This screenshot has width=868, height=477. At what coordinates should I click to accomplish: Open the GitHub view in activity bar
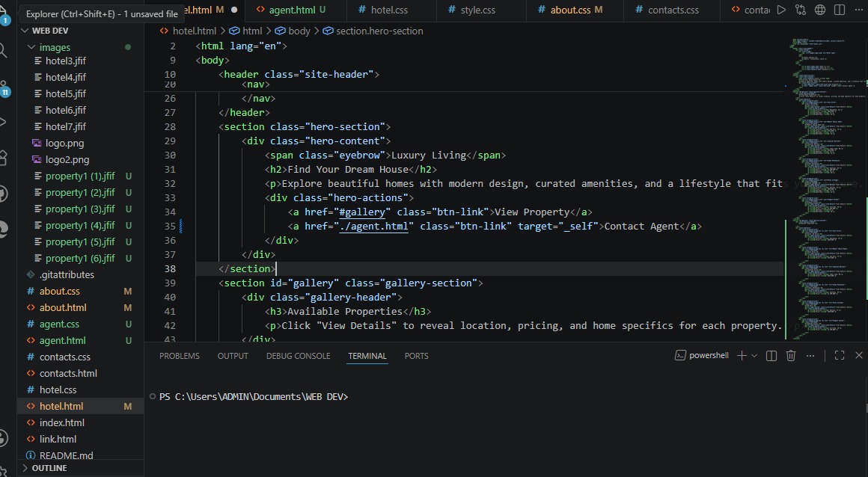pyautogui.click(x=3, y=194)
